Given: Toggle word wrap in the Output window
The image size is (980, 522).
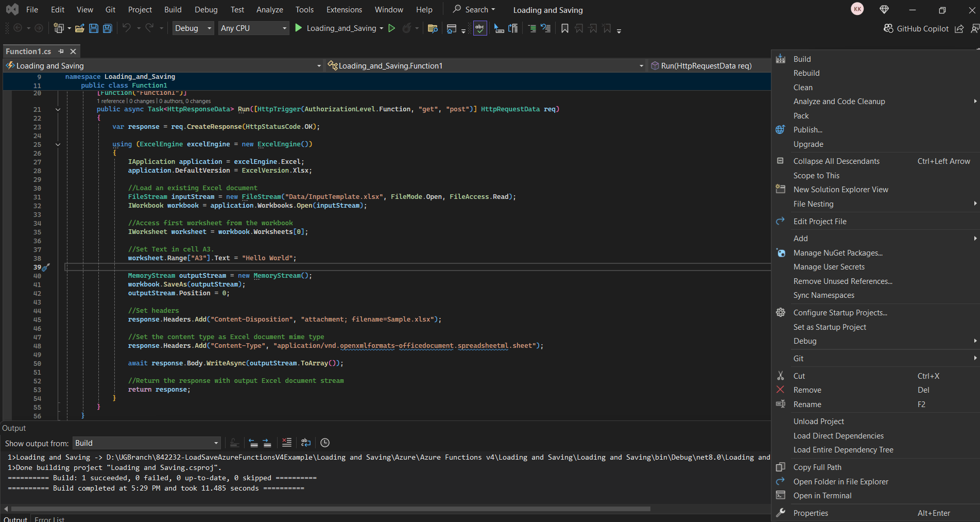Looking at the screenshot, I should (306, 443).
